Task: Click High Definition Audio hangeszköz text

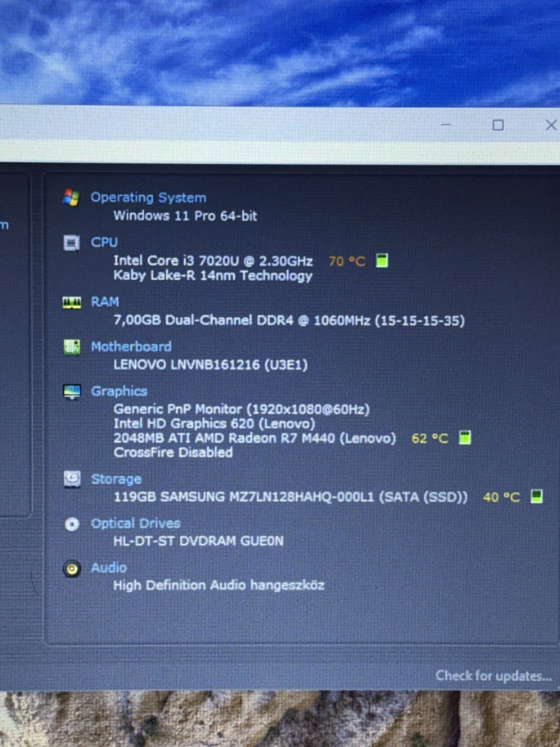Action: pos(219,585)
